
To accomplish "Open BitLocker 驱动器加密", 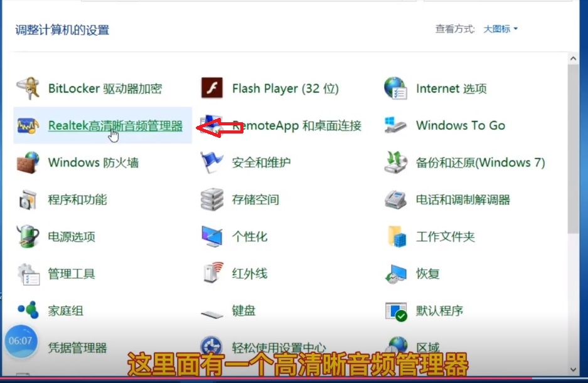I will tap(106, 88).
